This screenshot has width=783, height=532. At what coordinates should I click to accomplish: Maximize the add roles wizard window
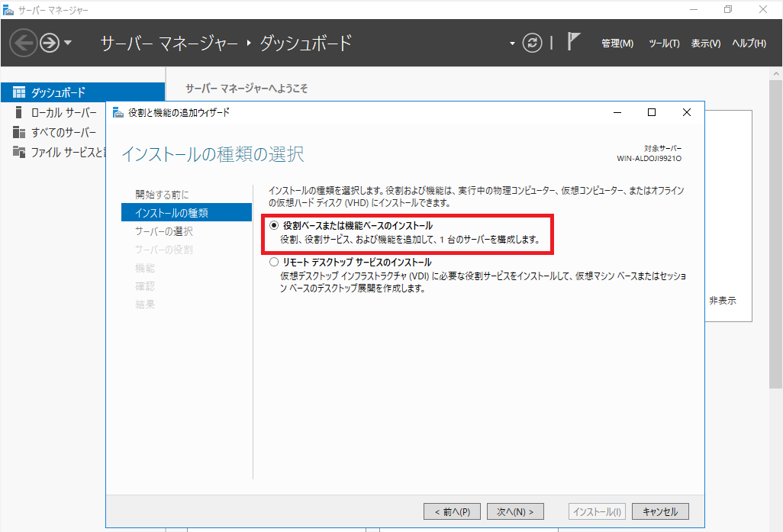coord(651,112)
